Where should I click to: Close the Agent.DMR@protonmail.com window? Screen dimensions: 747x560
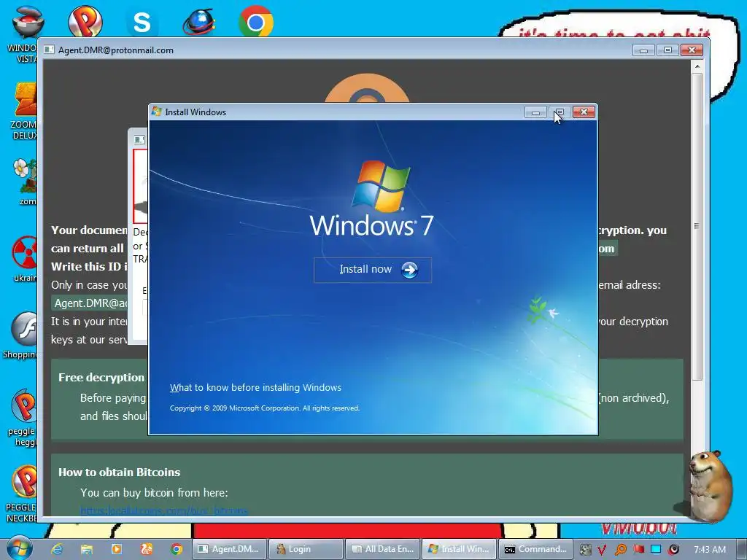tap(692, 50)
